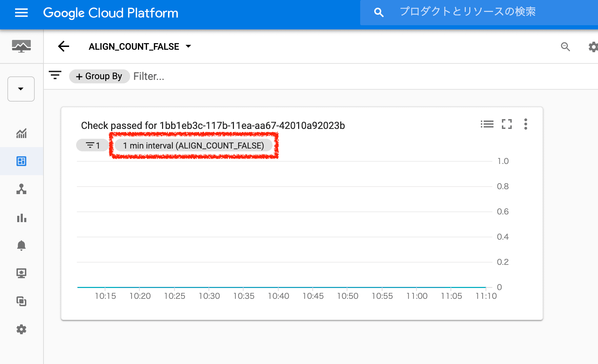Click the search magnifier in the top bar
The image size is (598, 364).
click(378, 13)
